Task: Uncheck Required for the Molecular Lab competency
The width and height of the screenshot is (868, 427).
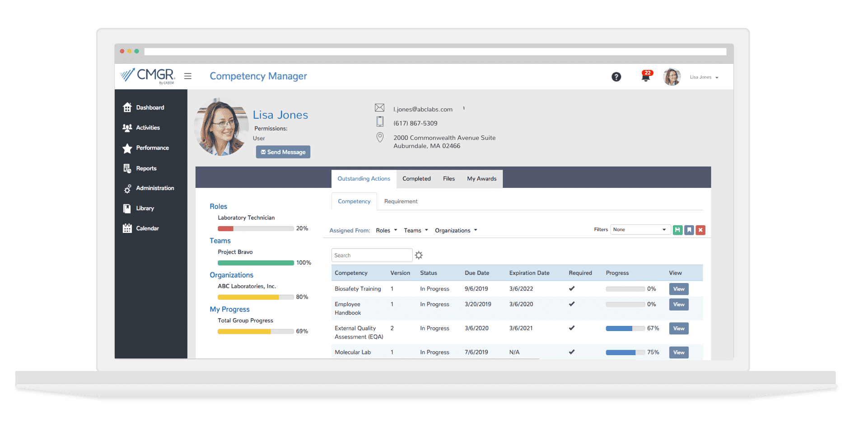Action: 572,352
